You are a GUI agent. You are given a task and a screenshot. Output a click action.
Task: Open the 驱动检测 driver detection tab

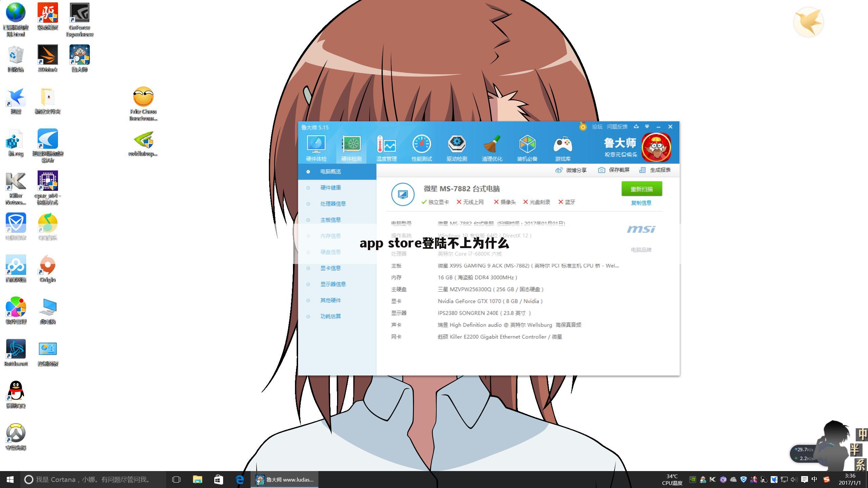tap(457, 148)
